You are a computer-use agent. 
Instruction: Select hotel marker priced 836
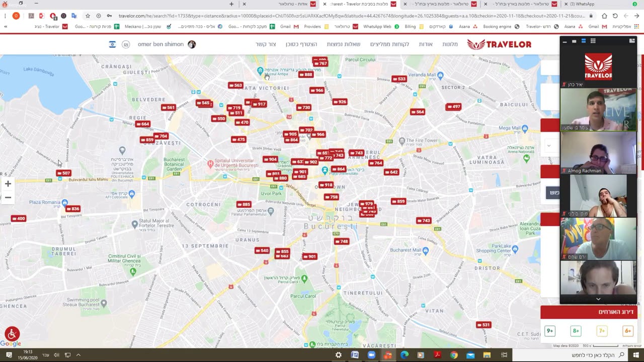[x=72, y=209]
